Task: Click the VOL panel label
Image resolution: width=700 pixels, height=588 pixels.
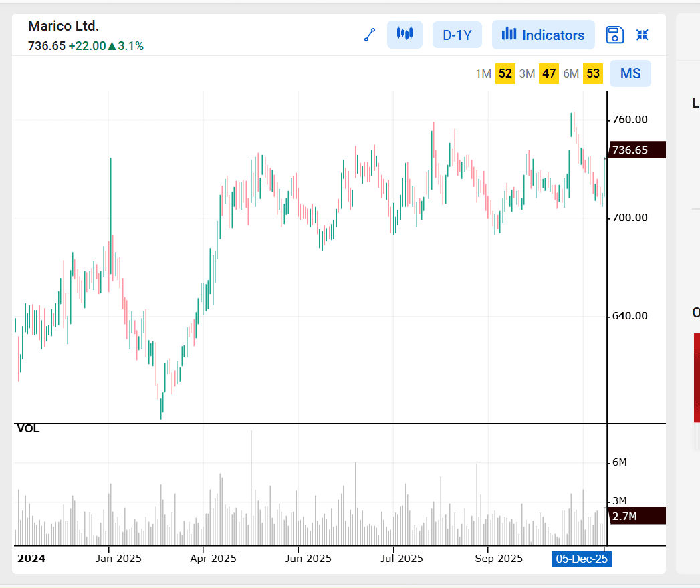Action: pyautogui.click(x=28, y=429)
